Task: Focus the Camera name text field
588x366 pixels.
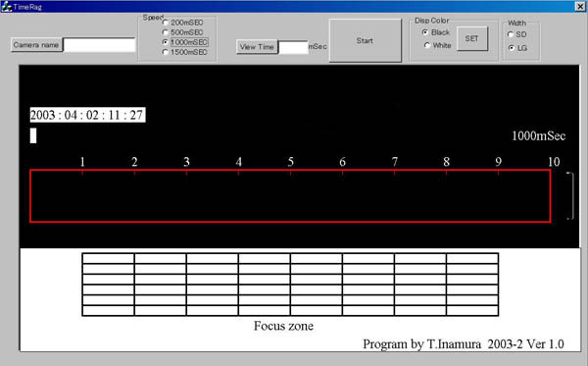Action: [x=99, y=45]
